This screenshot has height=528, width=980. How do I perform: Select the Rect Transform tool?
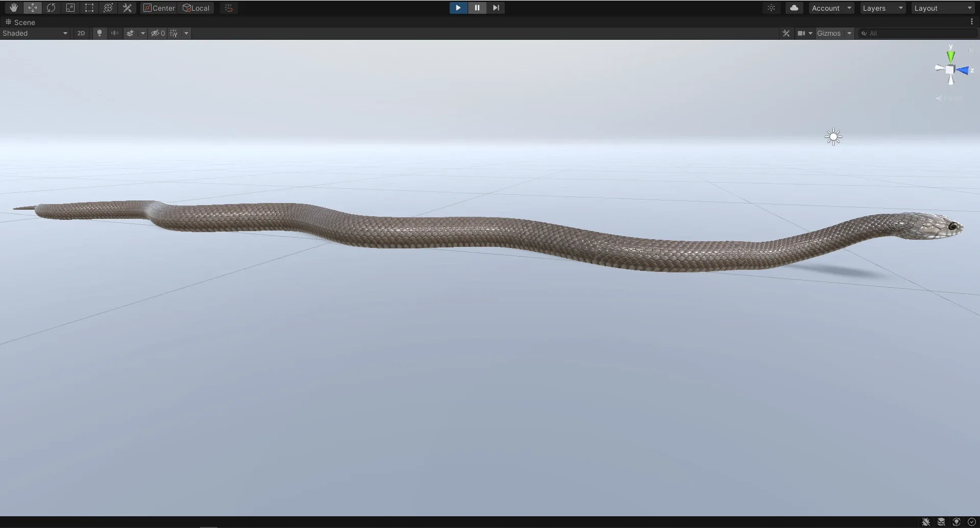(89, 8)
